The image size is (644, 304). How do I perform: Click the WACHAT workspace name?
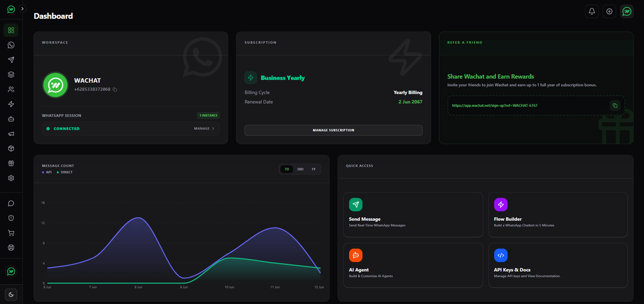pos(87,81)
